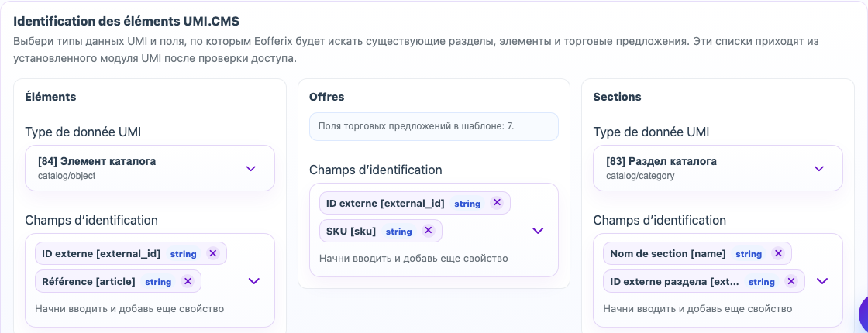Click catalog/category subtitle text

tap(640, 176)
